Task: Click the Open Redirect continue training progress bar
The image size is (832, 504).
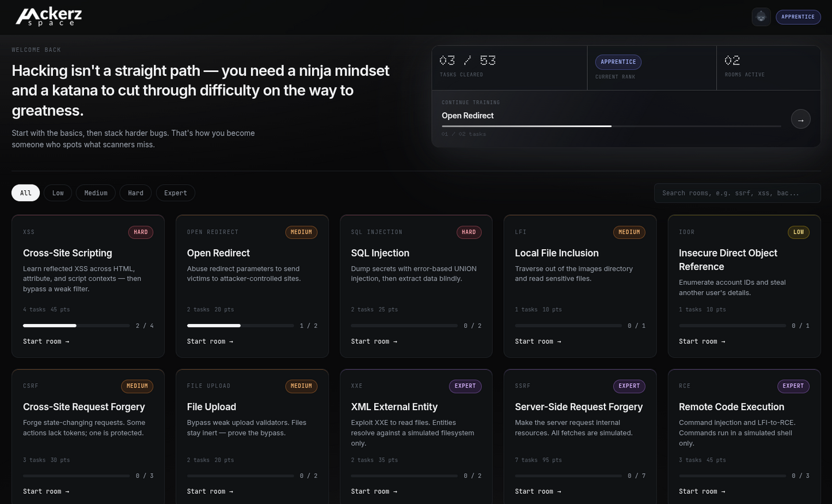Action: (x=611, y=126)
